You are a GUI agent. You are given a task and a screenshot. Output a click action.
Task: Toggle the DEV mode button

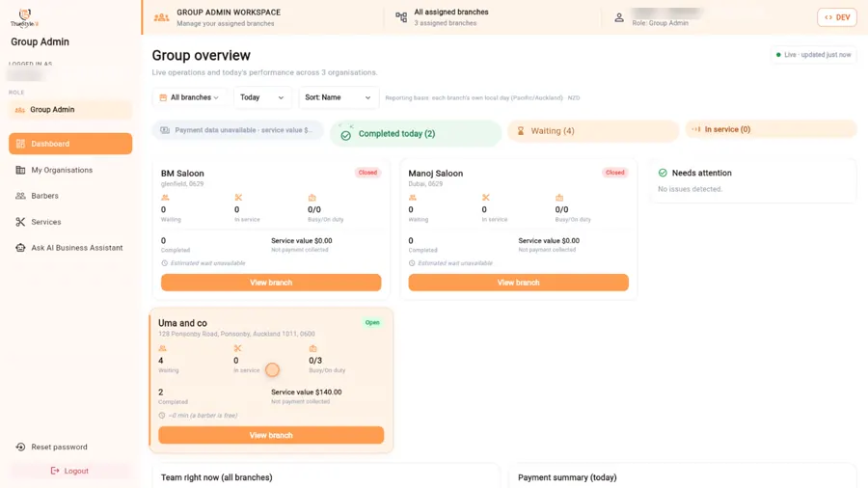point(837,17)
